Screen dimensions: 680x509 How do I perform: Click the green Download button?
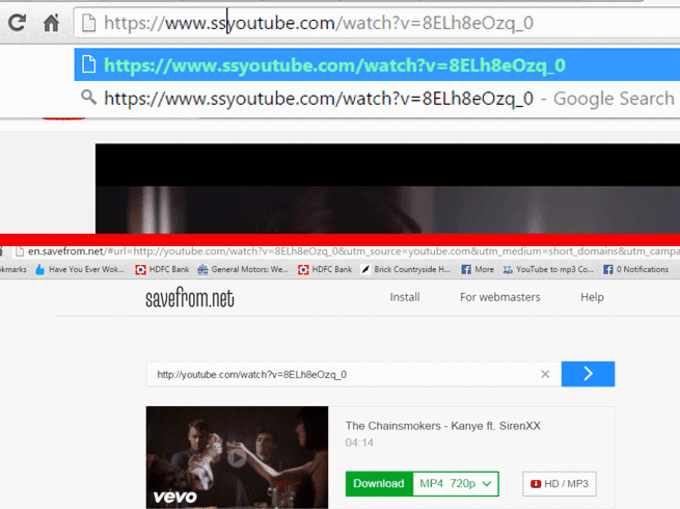click(x=379, y=483)
